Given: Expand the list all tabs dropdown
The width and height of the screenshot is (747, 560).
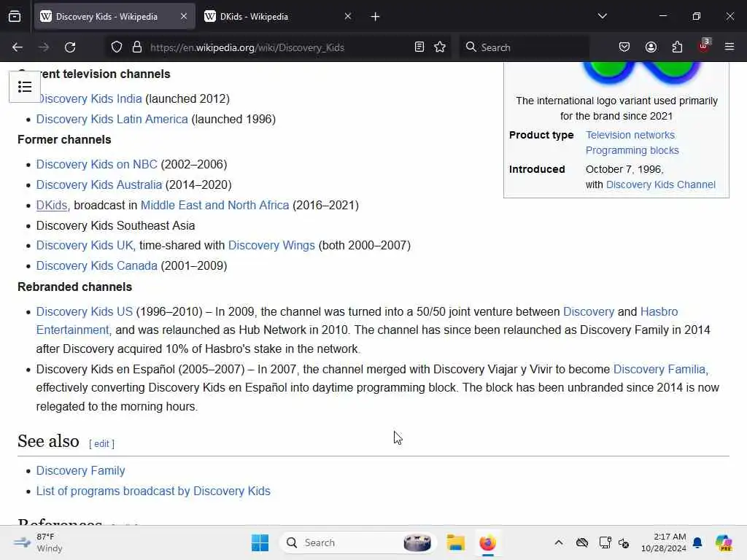Looking at the screenshot, I should [602, 16].
